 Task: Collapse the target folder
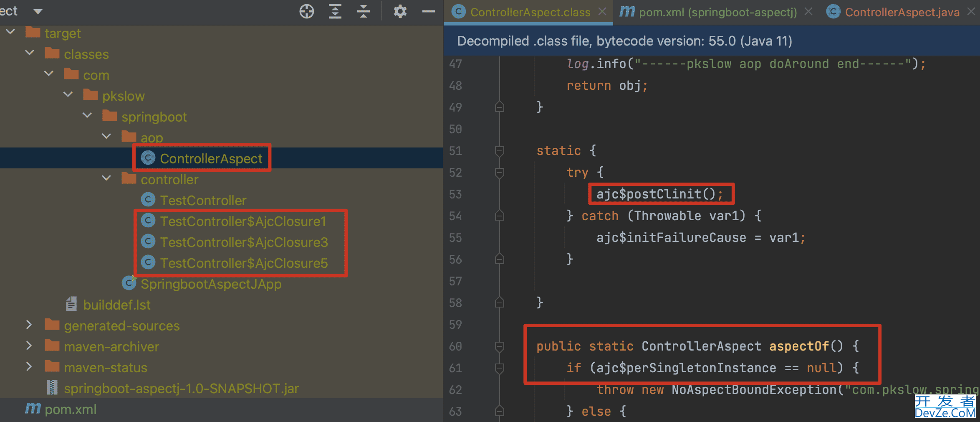click(x=10, y=32)
